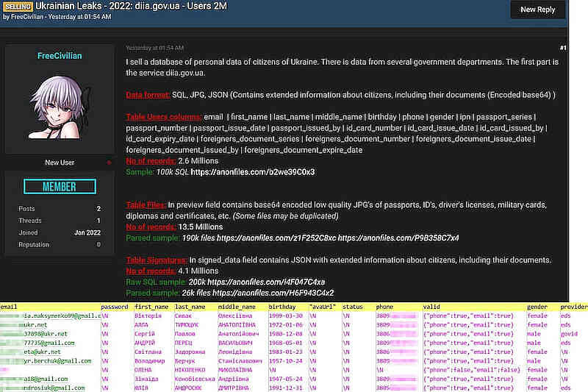Image resolution: width=588 pixels, height=392 pixels.
Task: Click the New Reply button
Action: pyautogui.click(x=538, y=10)
